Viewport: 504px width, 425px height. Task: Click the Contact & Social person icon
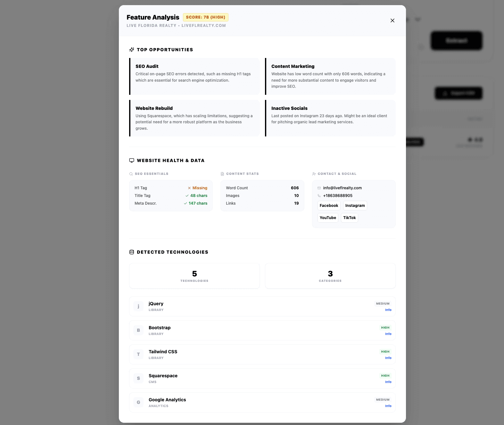[x=314, y=174]
